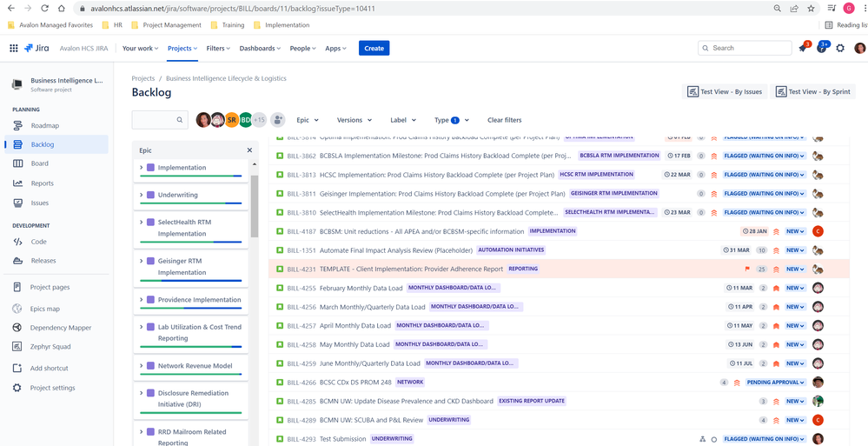This screenshot has width=868, height=446.
Task: Click the red flag icon on BILL-4231
Action: [747, 270]
